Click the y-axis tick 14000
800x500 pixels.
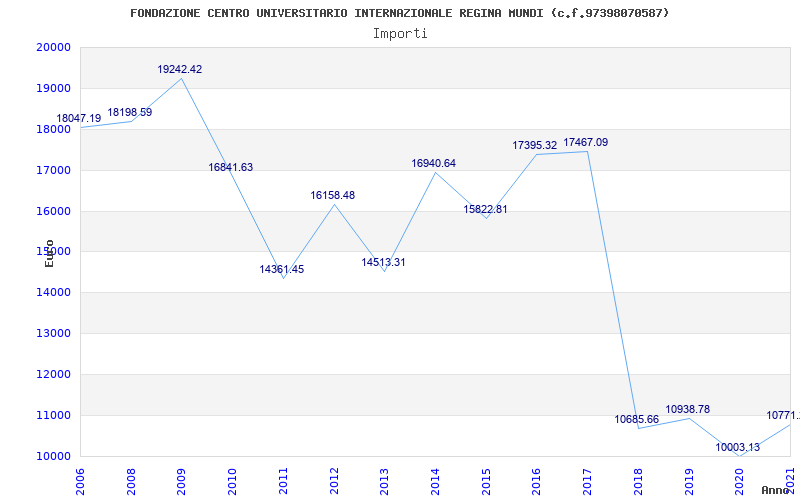click(53, 292)
